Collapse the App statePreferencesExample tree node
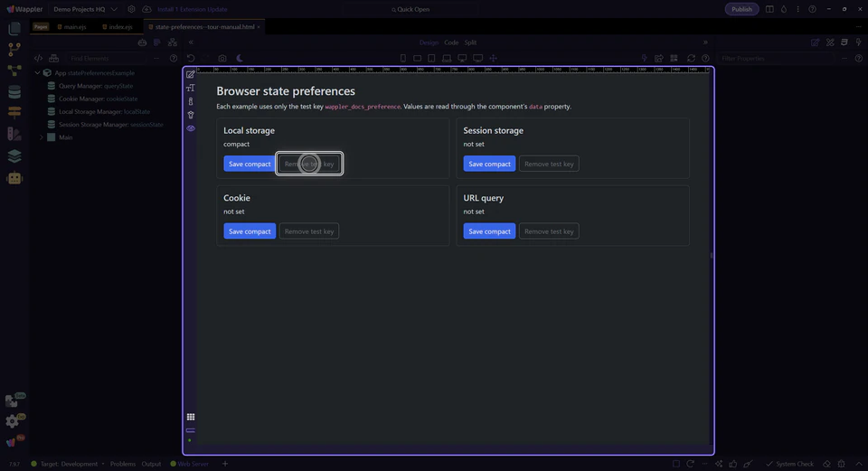 [38, 73]
